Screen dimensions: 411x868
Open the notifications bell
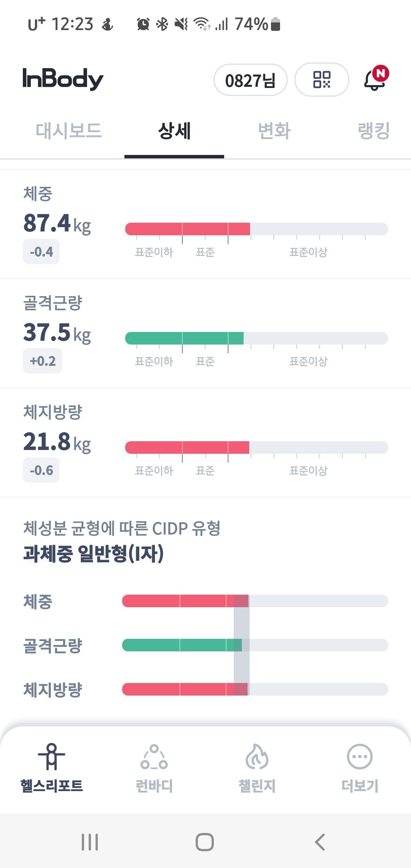(x=375, y=80)
